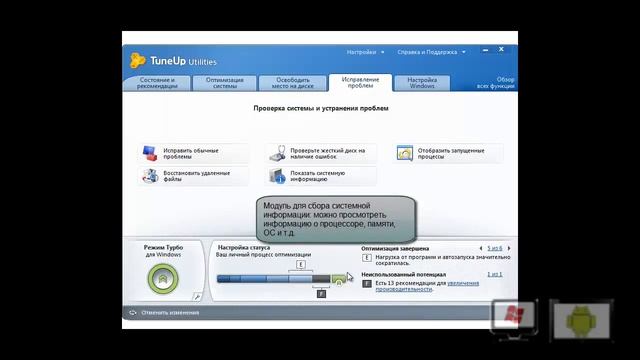Click 'Проверьте жесткий диск на наличие ошибок'
The image size is (640, 360).
[328, 153]
